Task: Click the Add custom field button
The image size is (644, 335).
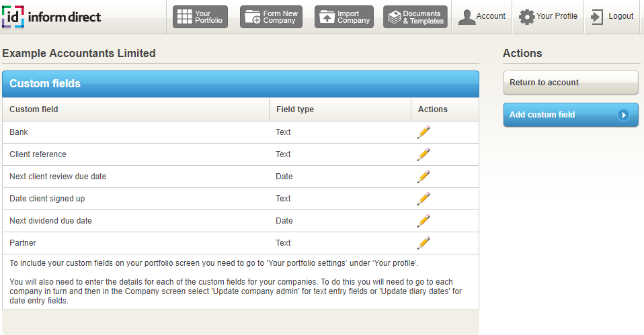Action: point(558,115)
